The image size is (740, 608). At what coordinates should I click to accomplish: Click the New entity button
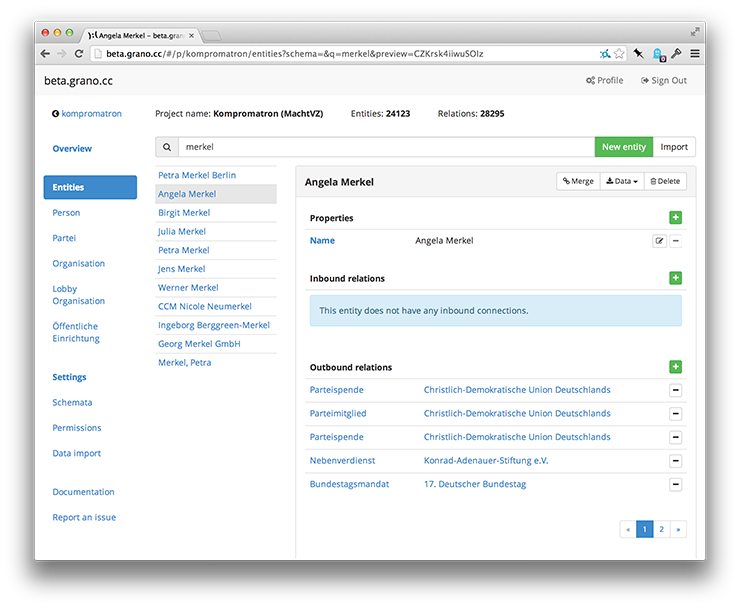click(x=623, y=147)
